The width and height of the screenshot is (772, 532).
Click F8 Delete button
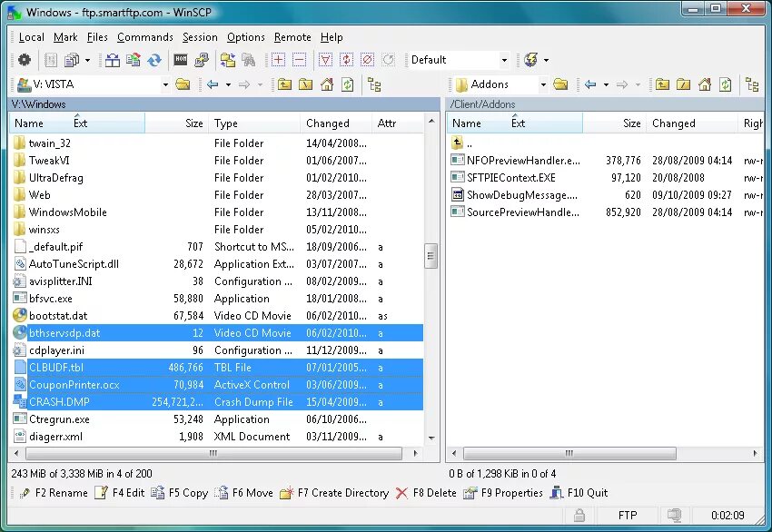pyautogui.click(x=426, y=493)
